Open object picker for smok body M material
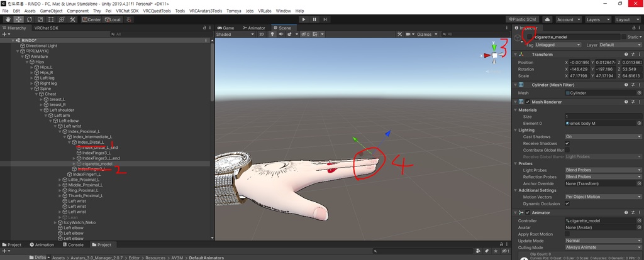Screen dimensions: 644x260 [639, 124]
